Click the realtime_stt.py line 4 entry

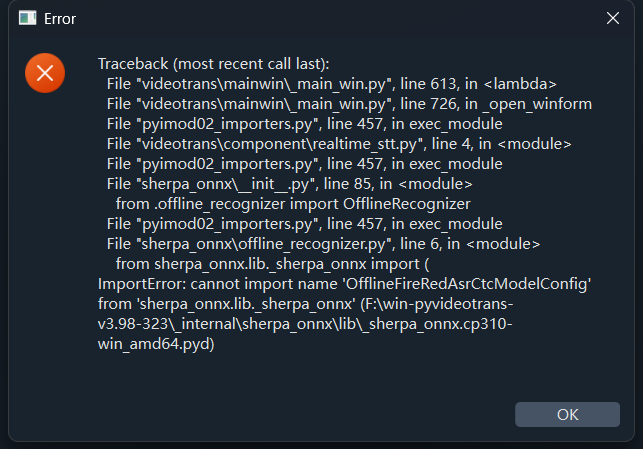tap(339, 144)
